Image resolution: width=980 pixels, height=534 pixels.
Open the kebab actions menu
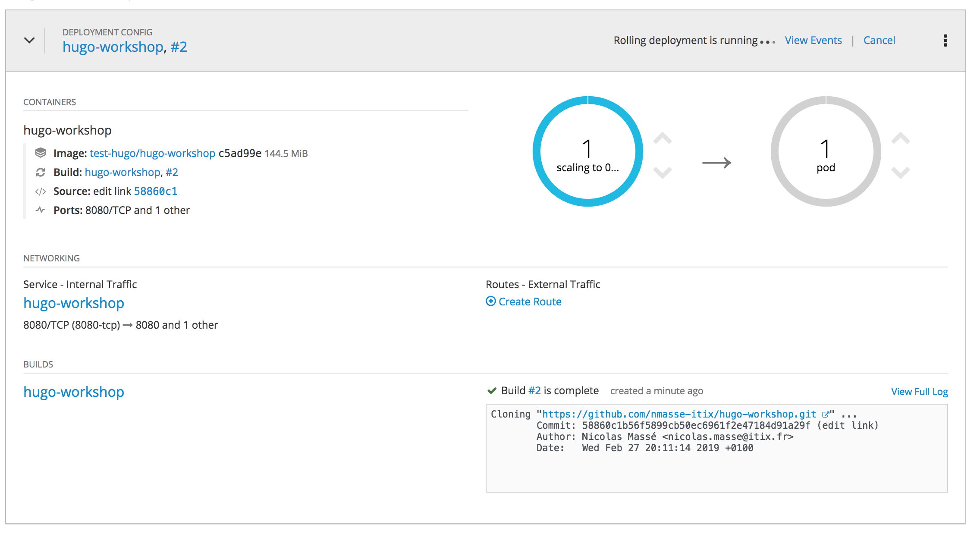(945, 41)
